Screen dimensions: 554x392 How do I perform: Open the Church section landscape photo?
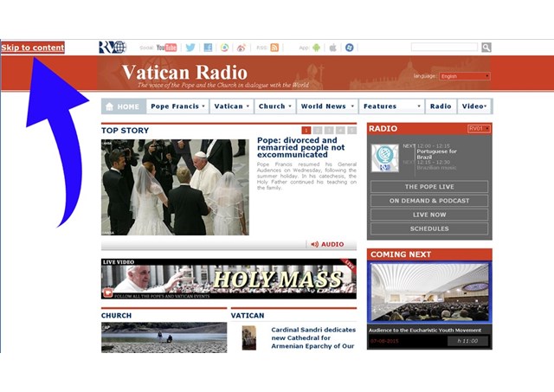tap(164, 337)
